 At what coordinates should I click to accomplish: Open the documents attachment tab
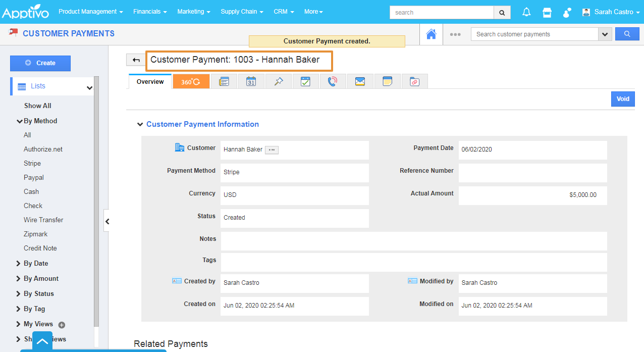(x=414, y=82)
